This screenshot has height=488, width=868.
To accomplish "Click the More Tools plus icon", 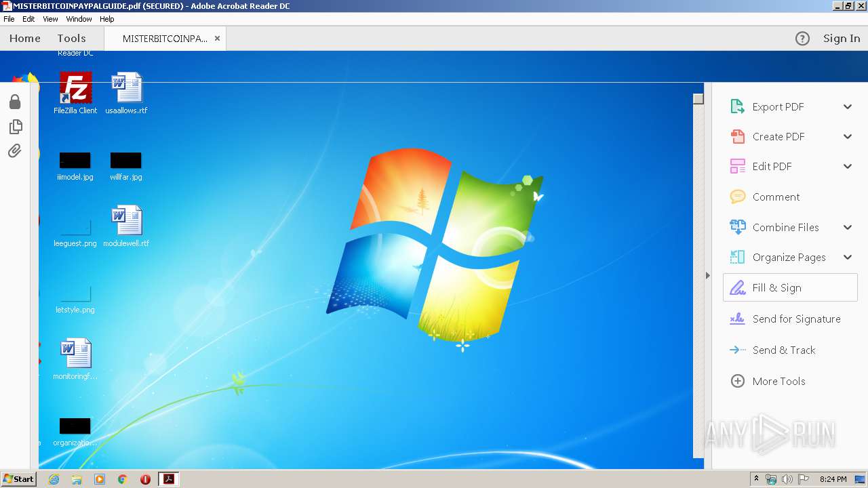I will 737,381.
